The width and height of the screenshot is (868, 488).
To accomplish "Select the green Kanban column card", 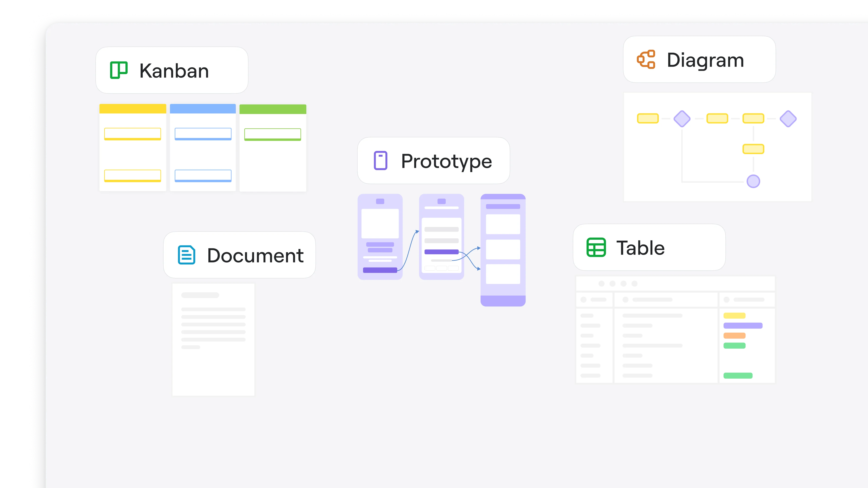I will (x=273, y=134).
